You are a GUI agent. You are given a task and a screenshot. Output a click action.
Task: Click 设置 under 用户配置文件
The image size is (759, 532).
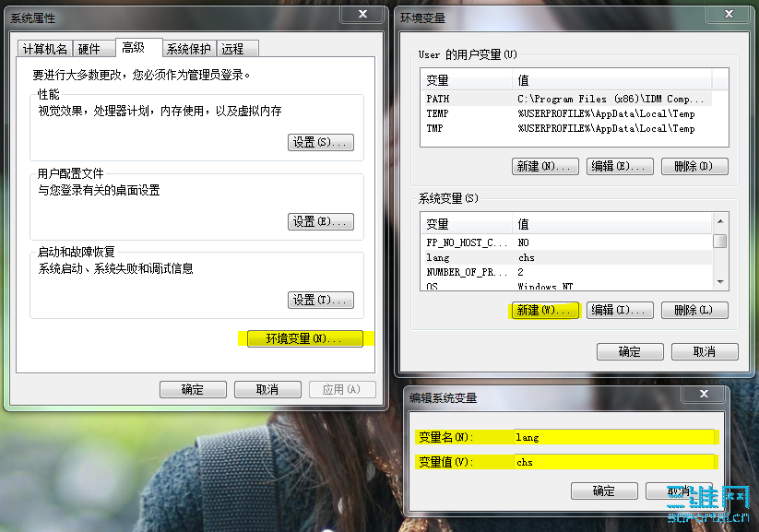pos(323,221)
